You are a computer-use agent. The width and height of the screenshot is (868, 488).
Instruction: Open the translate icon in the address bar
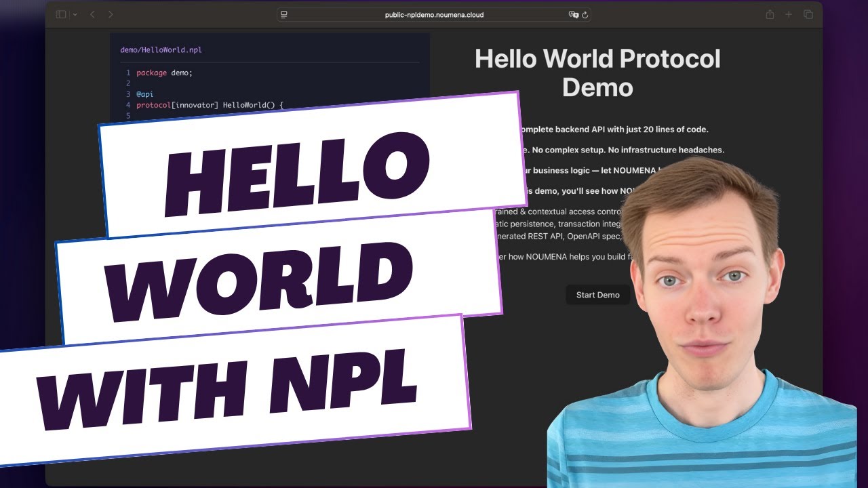(x=573, y=15)
